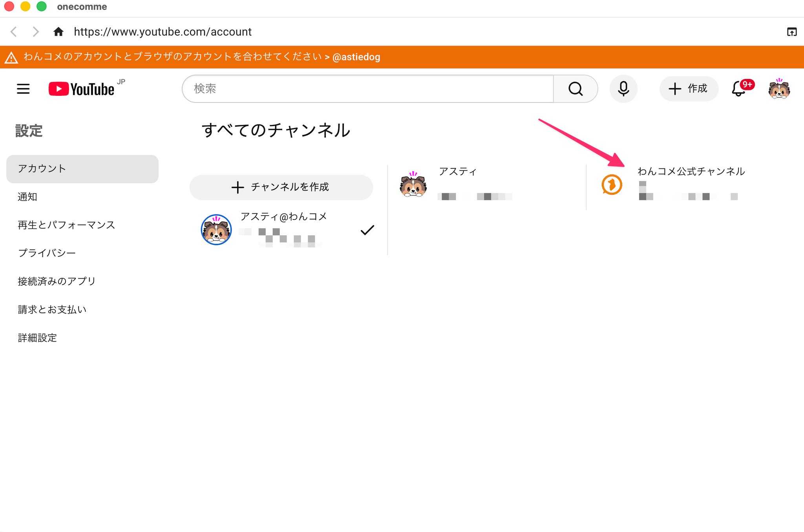804x532 pixels.
Task: Open the account avatar menu
Action: 779,89
